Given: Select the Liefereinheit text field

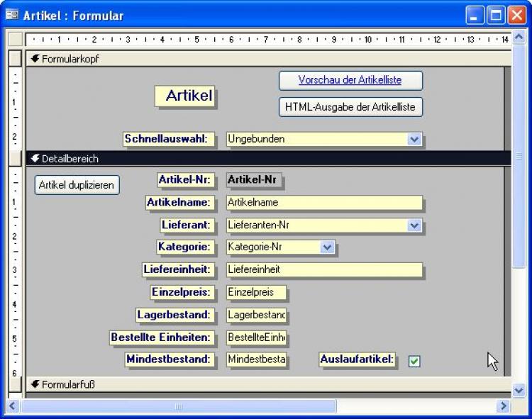Looking at the screenshot, I should pos(323,270).
